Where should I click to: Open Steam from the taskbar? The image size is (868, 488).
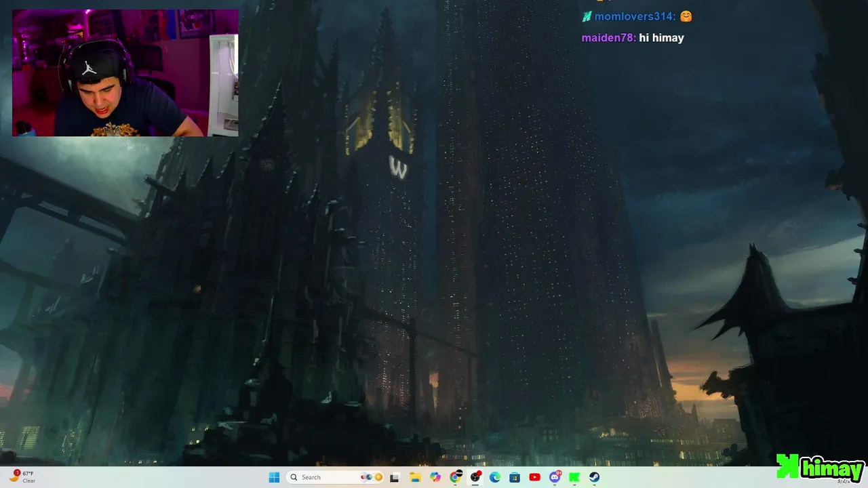(594, 477)
